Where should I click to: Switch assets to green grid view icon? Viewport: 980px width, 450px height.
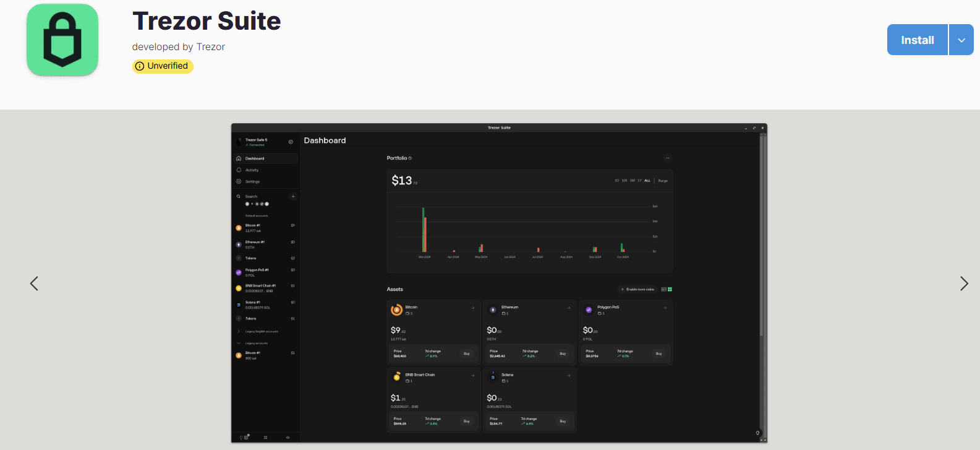tap(670, 290)
